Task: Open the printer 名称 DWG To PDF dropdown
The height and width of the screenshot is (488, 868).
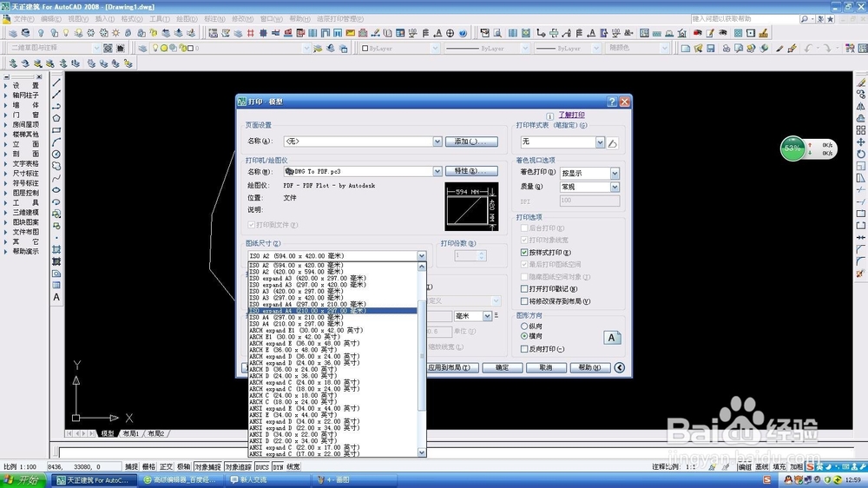Action: (437, 171)
